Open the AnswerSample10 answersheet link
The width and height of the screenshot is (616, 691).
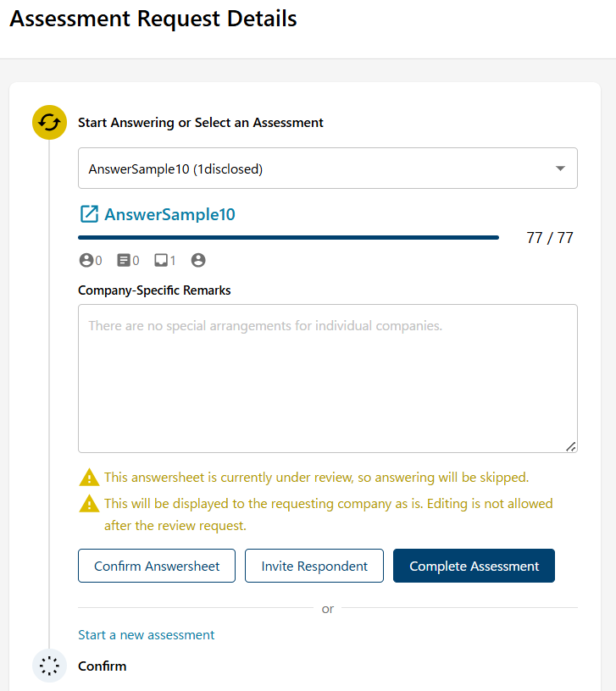click(x=169, y=214)
